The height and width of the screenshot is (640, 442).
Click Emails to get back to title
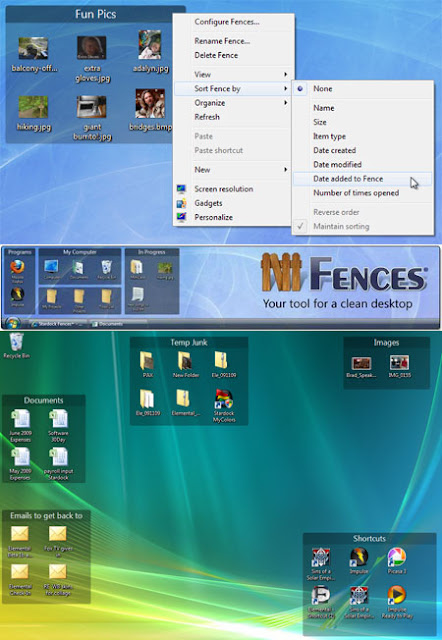pyautogui.click(x=46, y=516)
